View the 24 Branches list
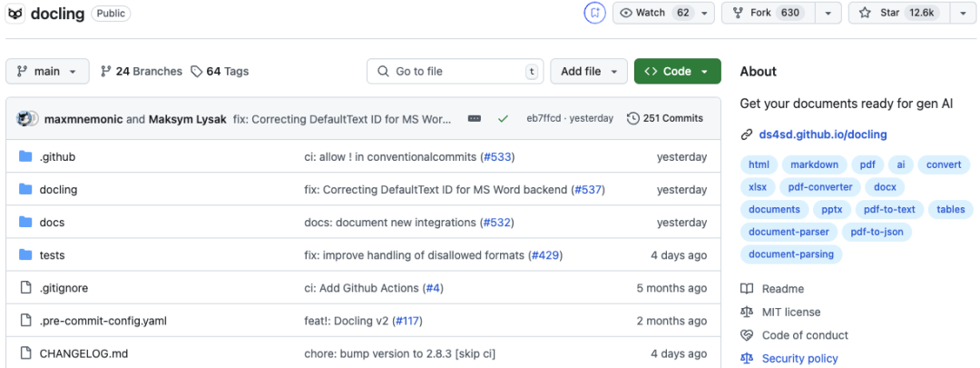Image resolution: width=980 pixels, height=368 pixels. click(141, 71)
